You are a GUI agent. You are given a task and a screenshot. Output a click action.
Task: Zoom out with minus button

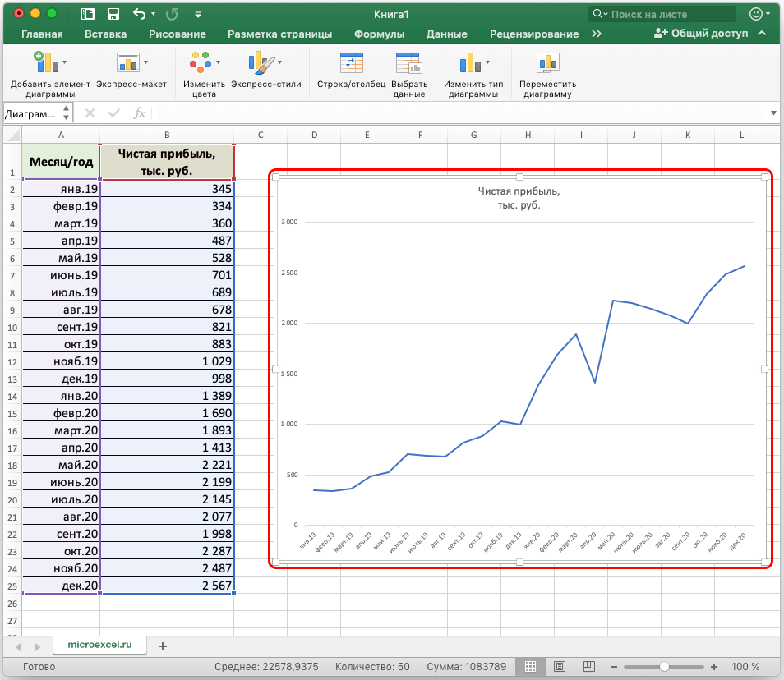click(614, 667)
